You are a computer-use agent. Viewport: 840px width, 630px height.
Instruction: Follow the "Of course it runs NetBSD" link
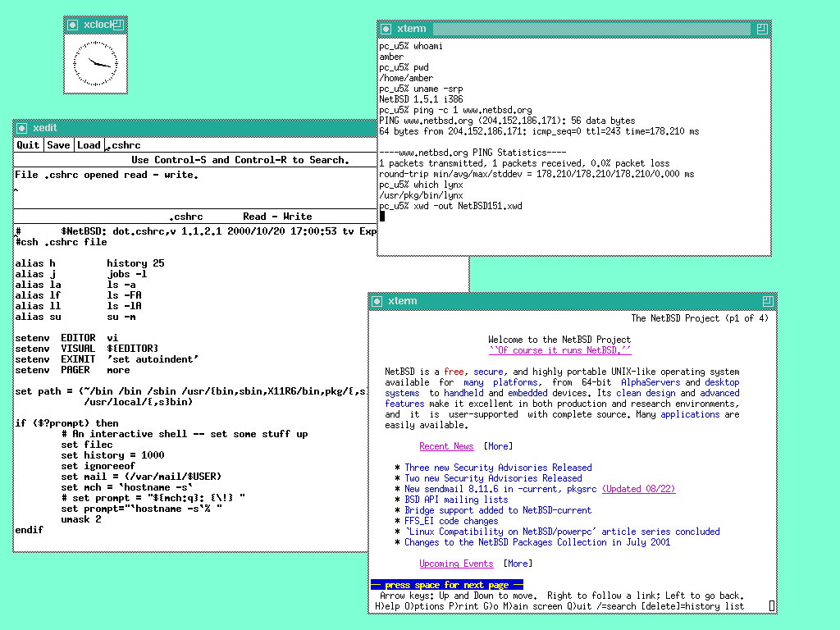pos(559,350)
